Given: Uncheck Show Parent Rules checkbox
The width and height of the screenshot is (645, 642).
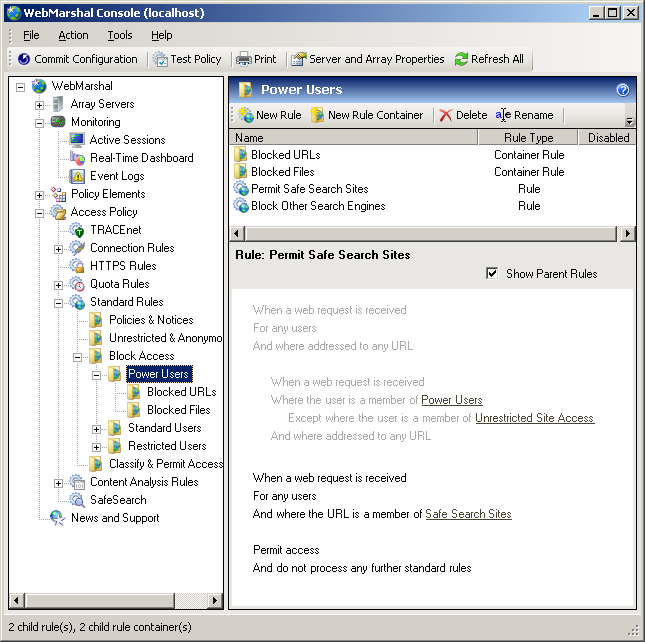Looking at the screenshot, I should coord(492,273).
